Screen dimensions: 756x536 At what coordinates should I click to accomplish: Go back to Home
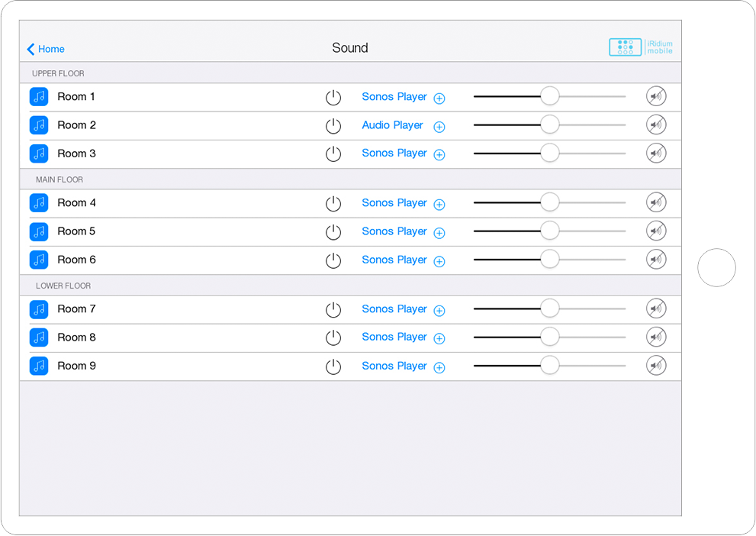tap(46, 49)
